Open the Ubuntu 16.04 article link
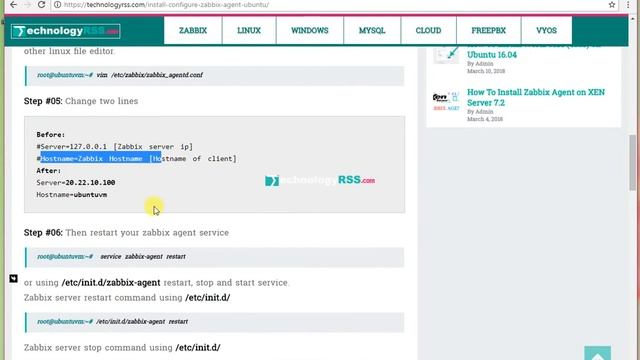 coord(492,55)
